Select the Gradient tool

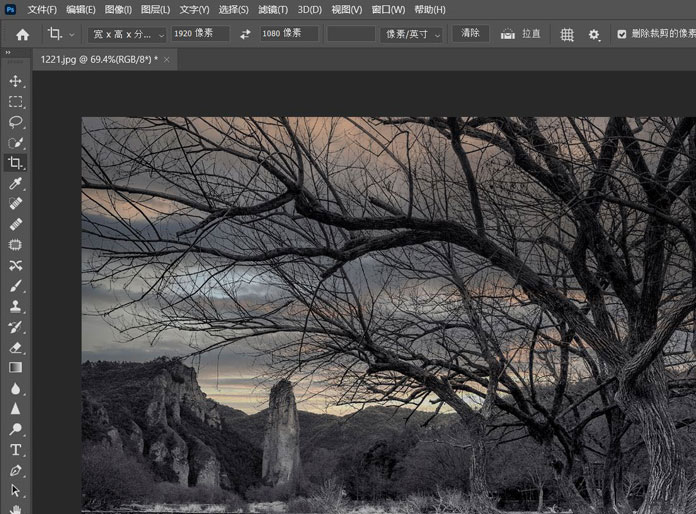(15, 368)
